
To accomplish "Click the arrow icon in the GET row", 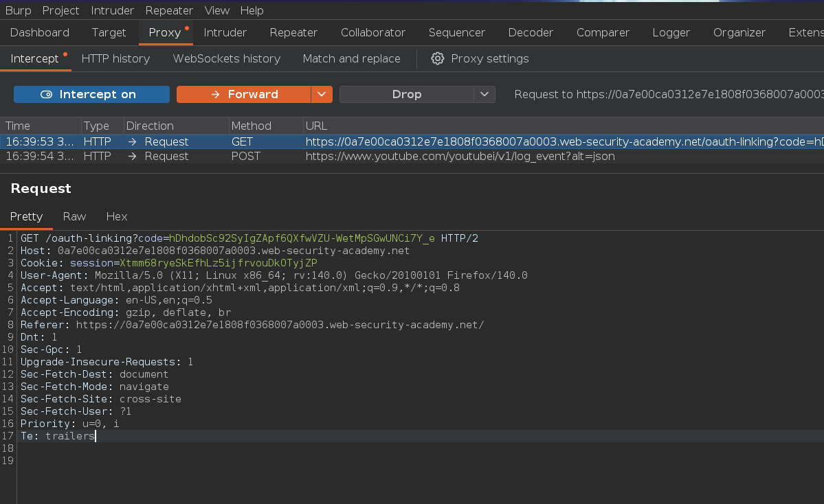I will [133, 141].
